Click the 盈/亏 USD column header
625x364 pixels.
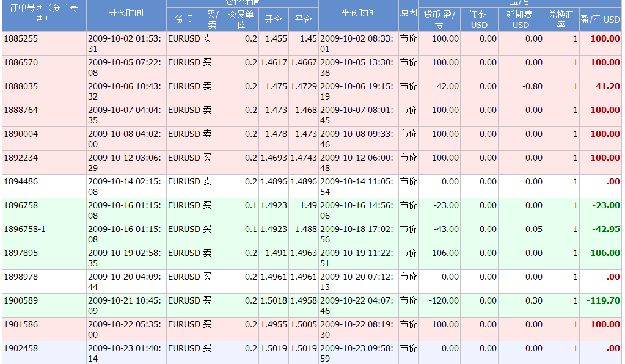(601, 20)
